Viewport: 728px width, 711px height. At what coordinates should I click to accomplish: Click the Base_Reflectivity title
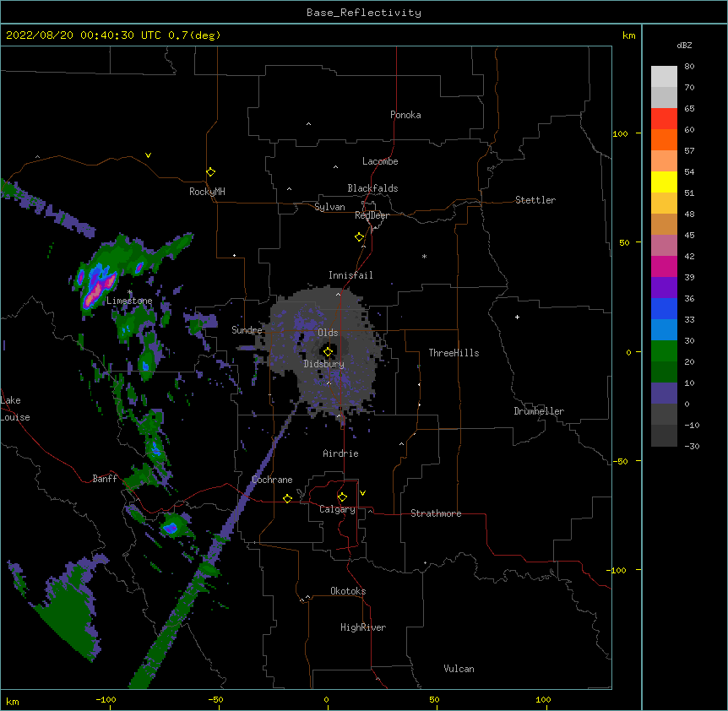[x=364, y=13]
